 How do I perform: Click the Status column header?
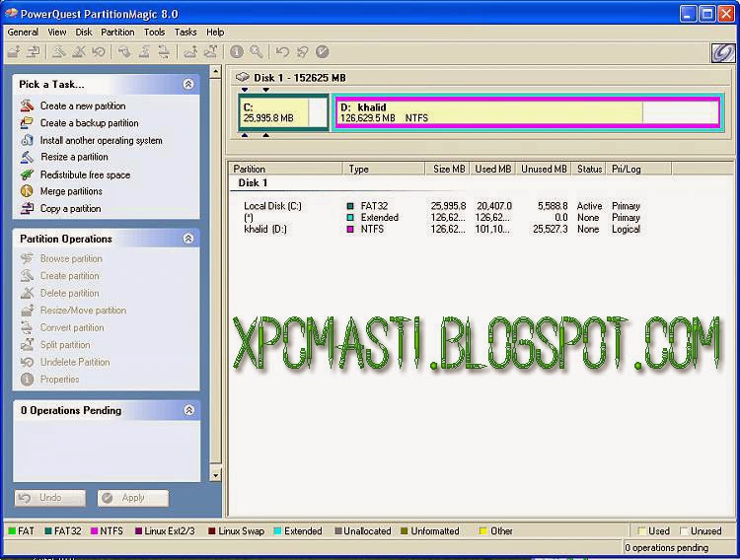coord(589,169)
